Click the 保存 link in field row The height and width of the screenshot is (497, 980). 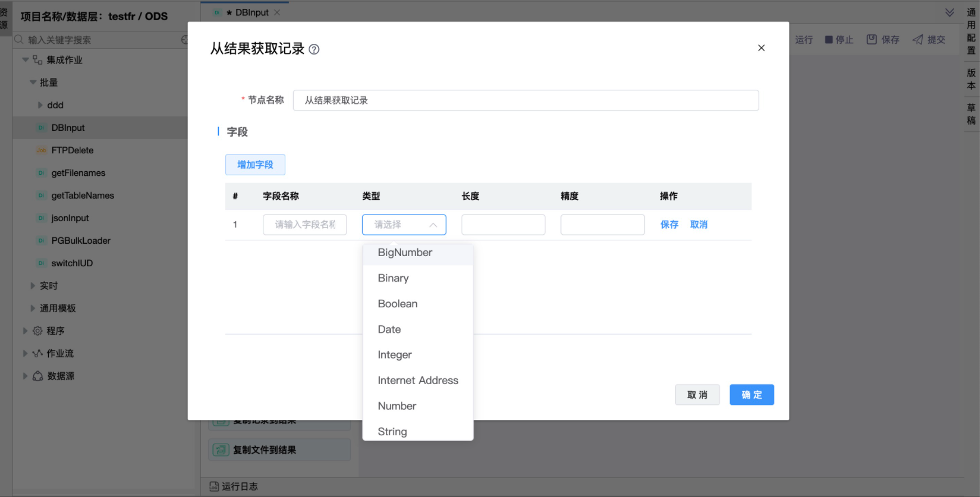tap(669, 225)
